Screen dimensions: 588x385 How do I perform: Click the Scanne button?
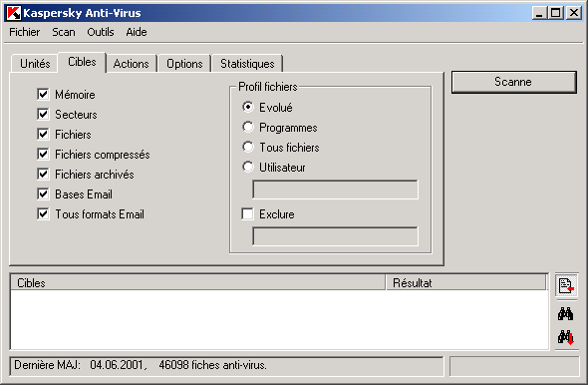(513, 82)
